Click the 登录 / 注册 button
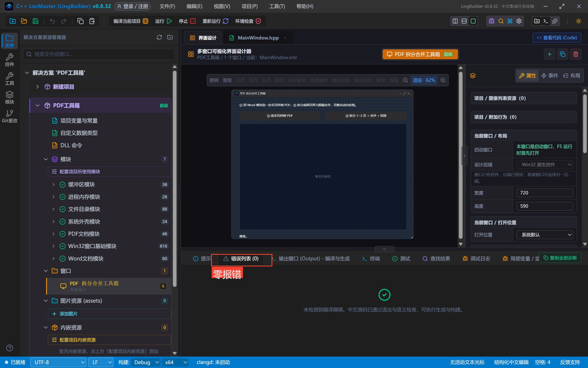 pyautogui.click(x=133, y=6)
